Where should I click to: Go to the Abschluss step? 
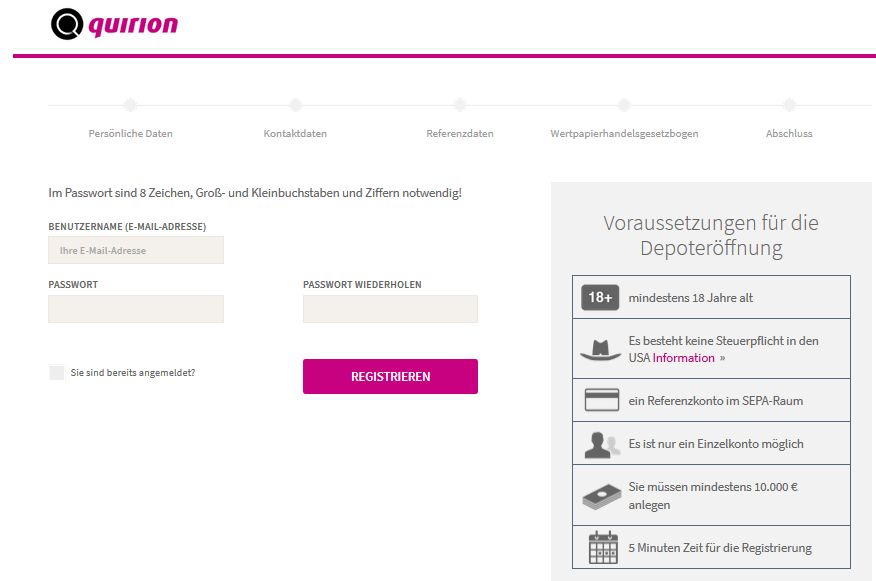789,134
